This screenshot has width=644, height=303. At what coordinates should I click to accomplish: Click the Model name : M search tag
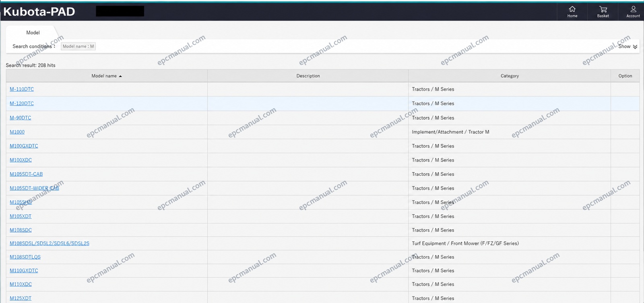(x=78, y=46)
